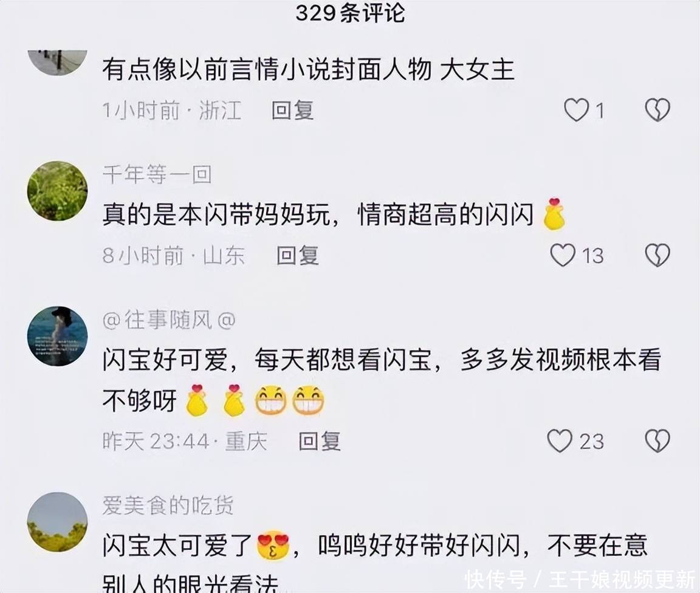Like 千年等一回's comment with 13 likes
This screenshot has height=593, width=700.
click(563, 255)
